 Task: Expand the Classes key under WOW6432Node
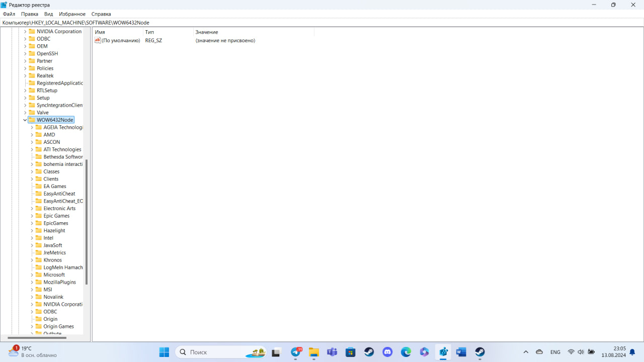pyautogui.click(x=32, y=171)
